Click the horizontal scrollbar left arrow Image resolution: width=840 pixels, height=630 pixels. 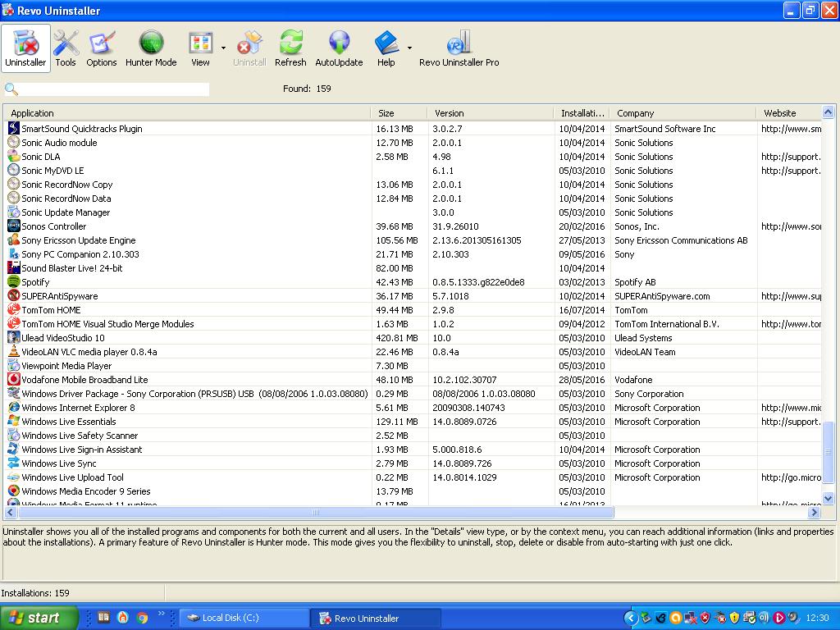tap(10, 513)
